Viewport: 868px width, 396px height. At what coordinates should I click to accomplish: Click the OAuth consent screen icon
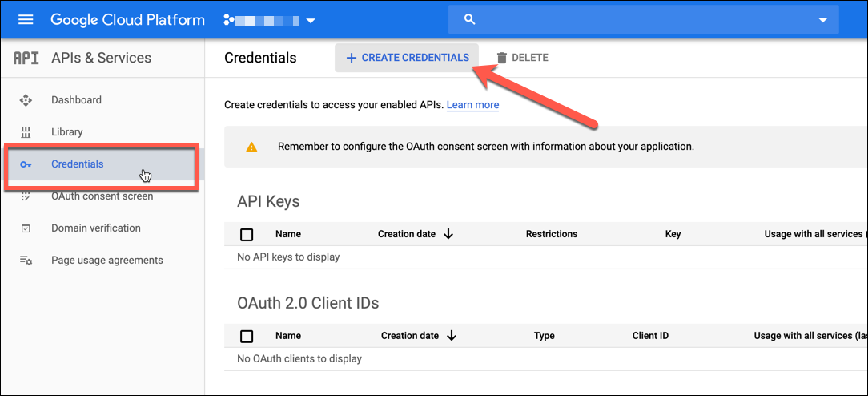[26, 196]
